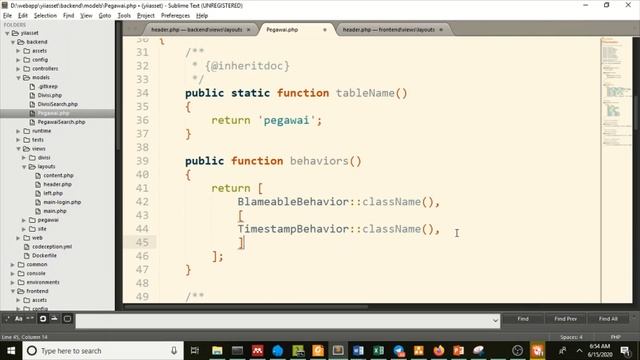Open Divisi.php in the sidebar
The width and height of the screenshot is (640, 360).
pyautogui.click(x=50, y=96)
